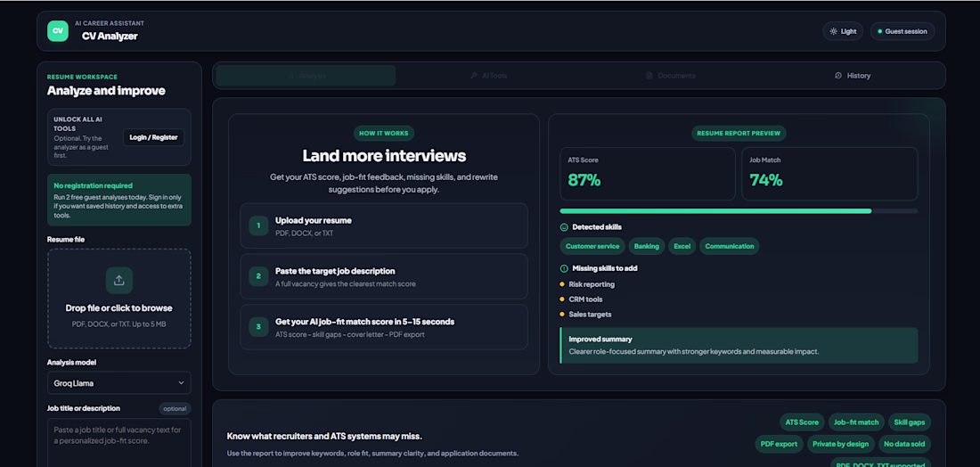Click the AI Tools wrench icon
980x467 pixels.
pos(474,76)
